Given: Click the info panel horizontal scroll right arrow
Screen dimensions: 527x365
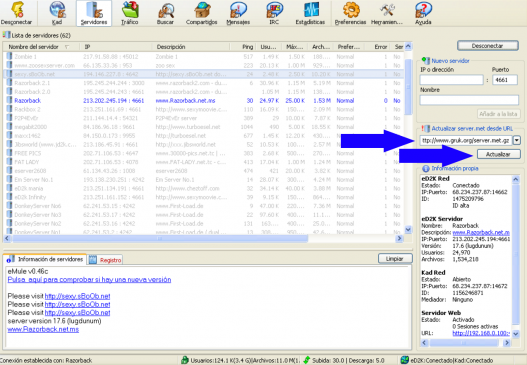Looking at the screenshot, I should 506,343.
